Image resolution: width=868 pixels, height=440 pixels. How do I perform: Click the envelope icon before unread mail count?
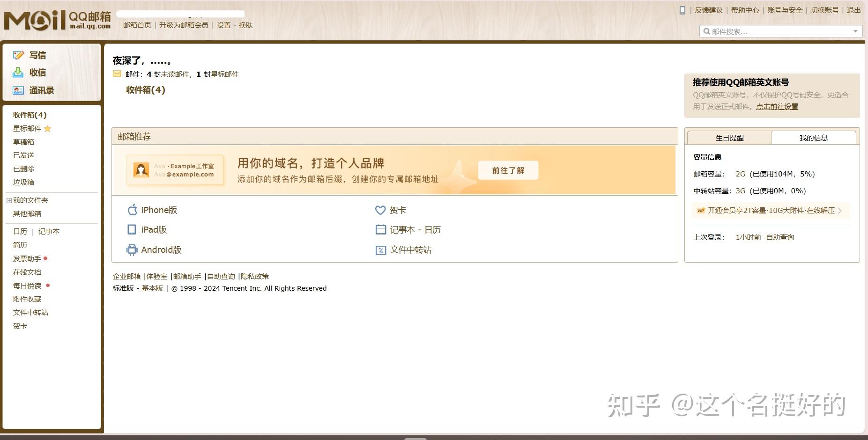(x=117, y=73)
